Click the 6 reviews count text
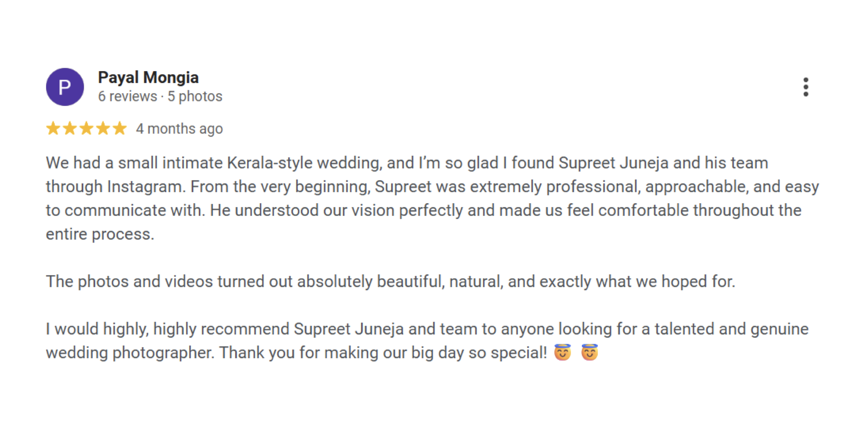 [128, 97]
